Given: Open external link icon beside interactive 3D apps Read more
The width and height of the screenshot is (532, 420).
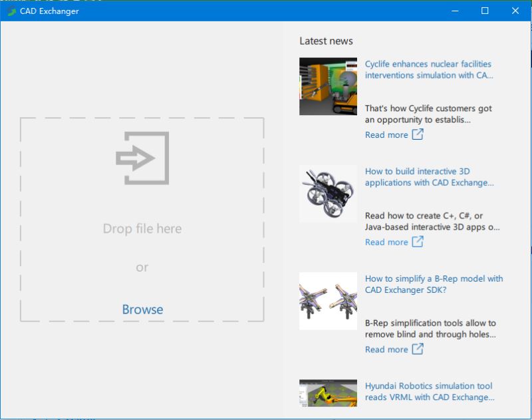Looking at the screenshot, I should tap(418, 242).
